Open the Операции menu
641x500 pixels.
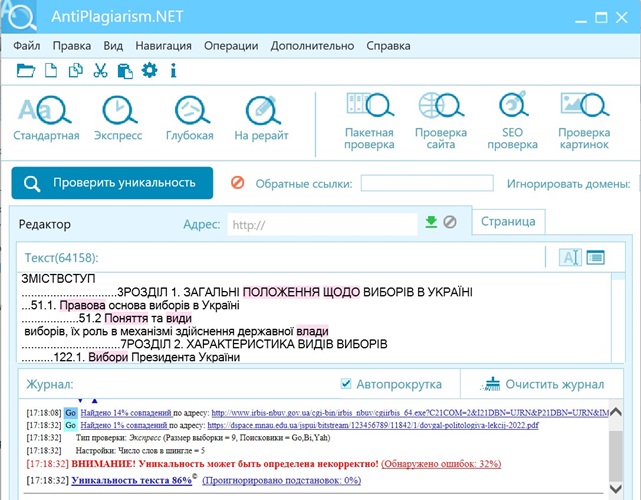tap(231, 46)
